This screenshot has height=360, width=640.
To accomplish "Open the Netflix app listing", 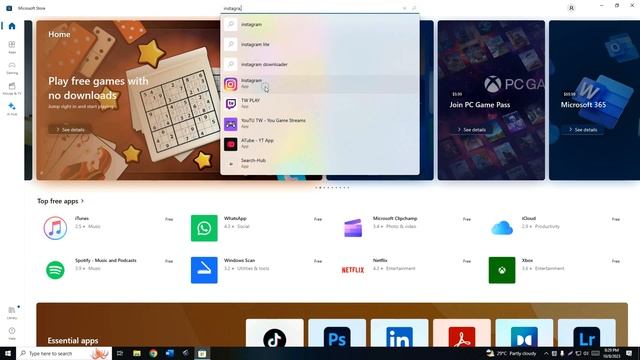I will pos(406,269).
